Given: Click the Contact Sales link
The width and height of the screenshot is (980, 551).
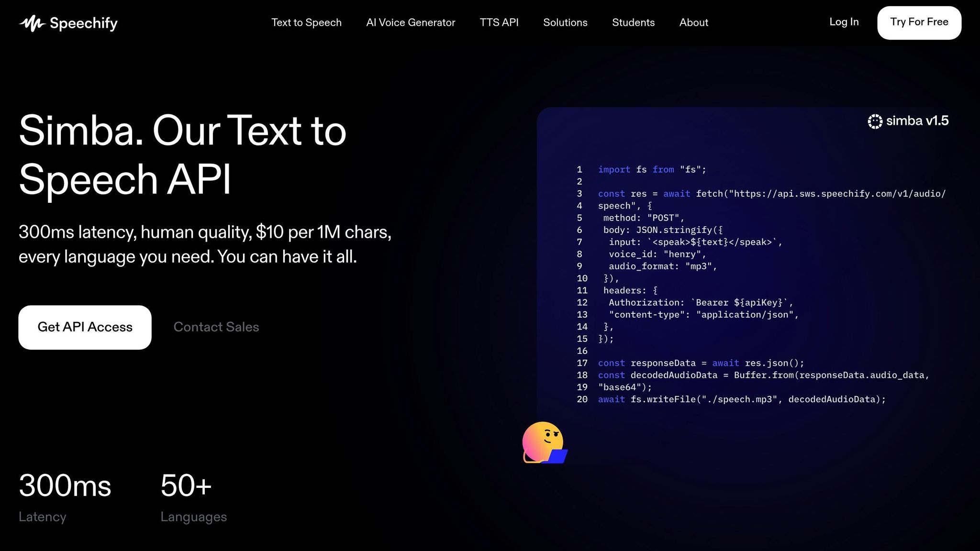Looking at the screenshot, I should (216, 327).
